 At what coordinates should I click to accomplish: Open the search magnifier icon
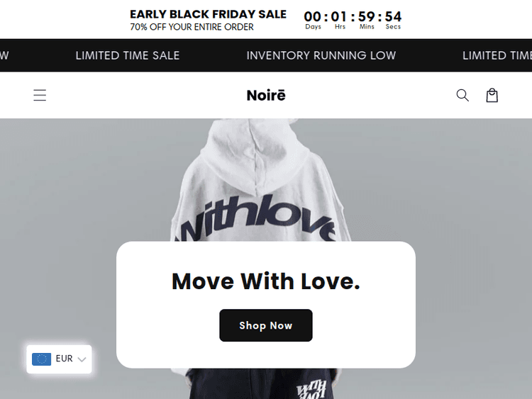click(x=462, y=95)
